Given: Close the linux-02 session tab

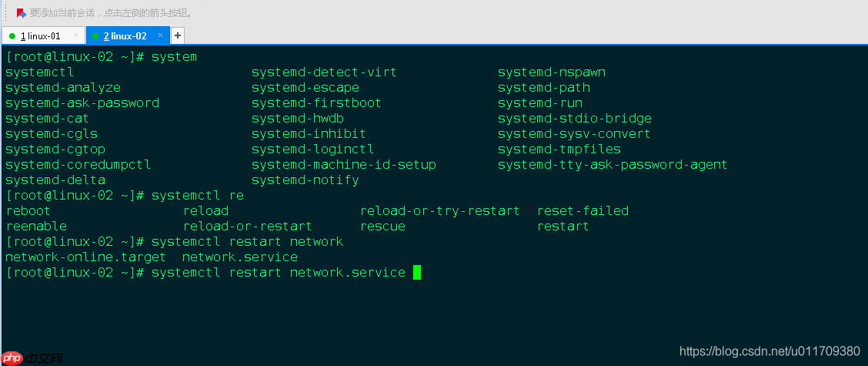Looking at the screenshot, I should coord(161,35).
